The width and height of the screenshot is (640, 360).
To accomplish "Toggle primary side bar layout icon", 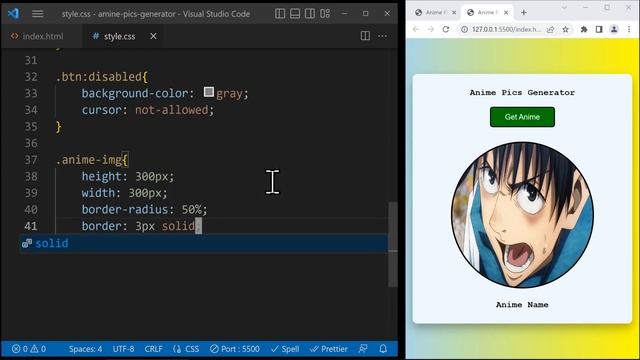I will (280, 13).
